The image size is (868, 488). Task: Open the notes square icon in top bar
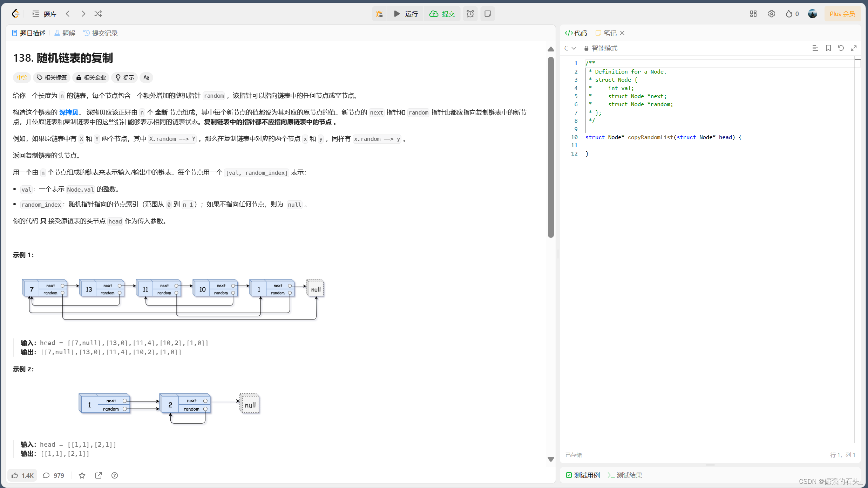(487, 14)
